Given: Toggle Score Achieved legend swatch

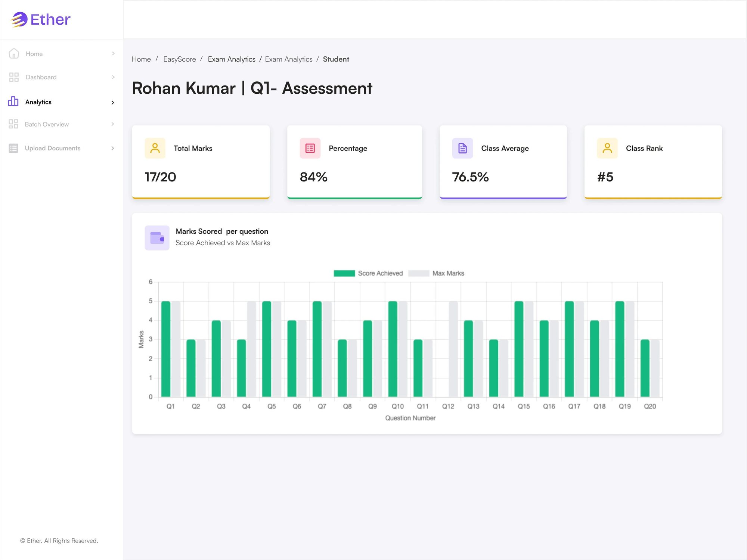Looking at the screenshot, I should (x=344, y=273).
